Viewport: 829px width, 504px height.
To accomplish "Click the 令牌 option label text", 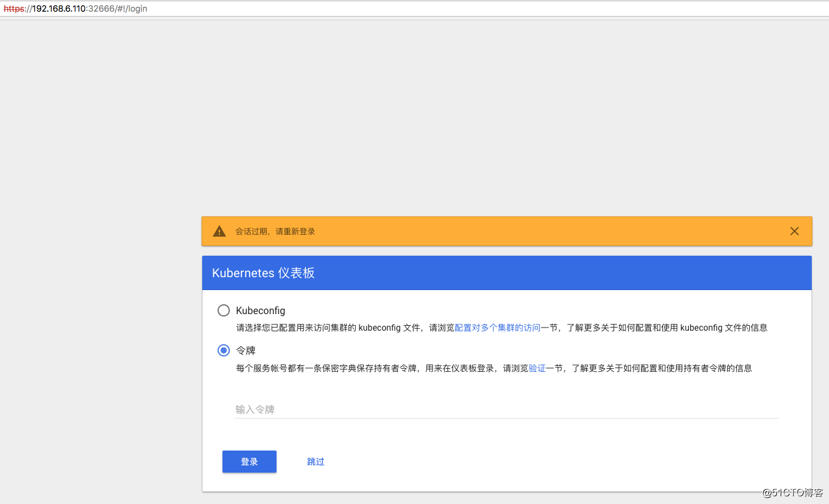I will pyautogui.click(x=246, y=350).
